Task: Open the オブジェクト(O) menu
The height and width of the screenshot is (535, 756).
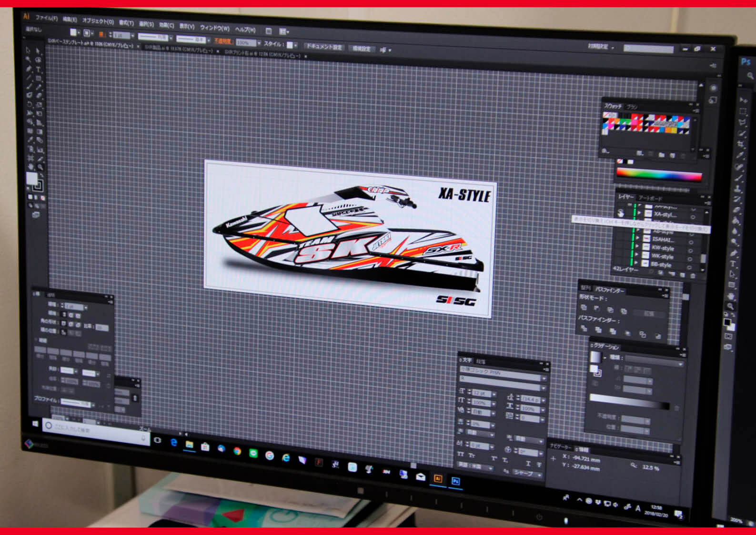Action: tap(98, 21)
